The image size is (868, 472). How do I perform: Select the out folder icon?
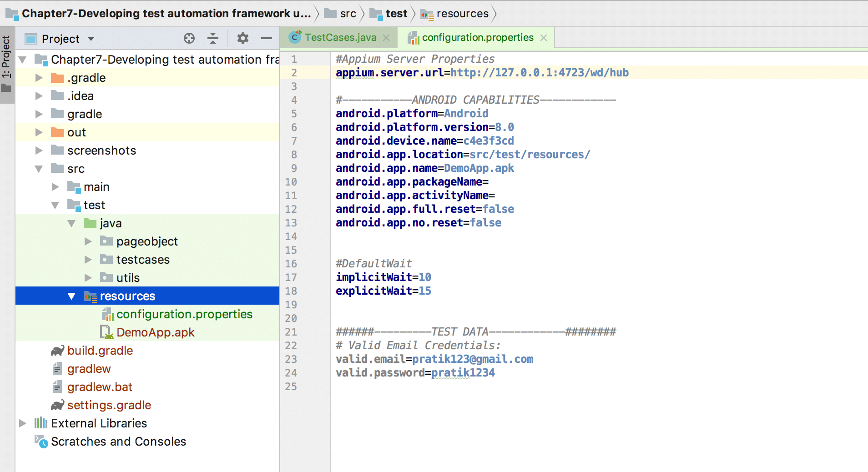pyautogui.click(x=57, y=132)
